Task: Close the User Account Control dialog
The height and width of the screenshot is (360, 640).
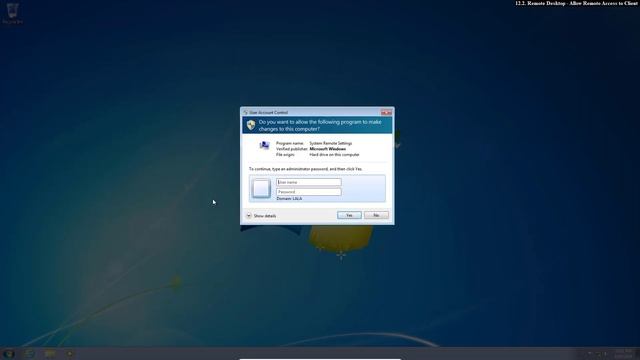Action: tap(386, 112)
